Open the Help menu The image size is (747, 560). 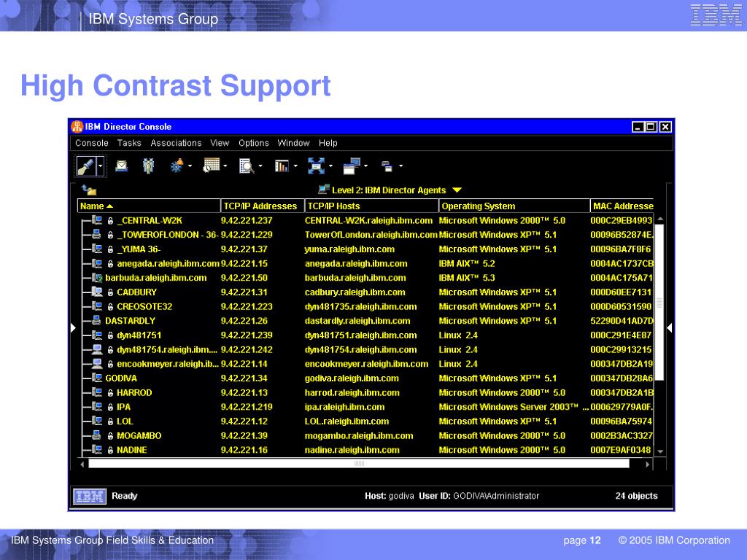pyautogui.click(x=328, y=143)
